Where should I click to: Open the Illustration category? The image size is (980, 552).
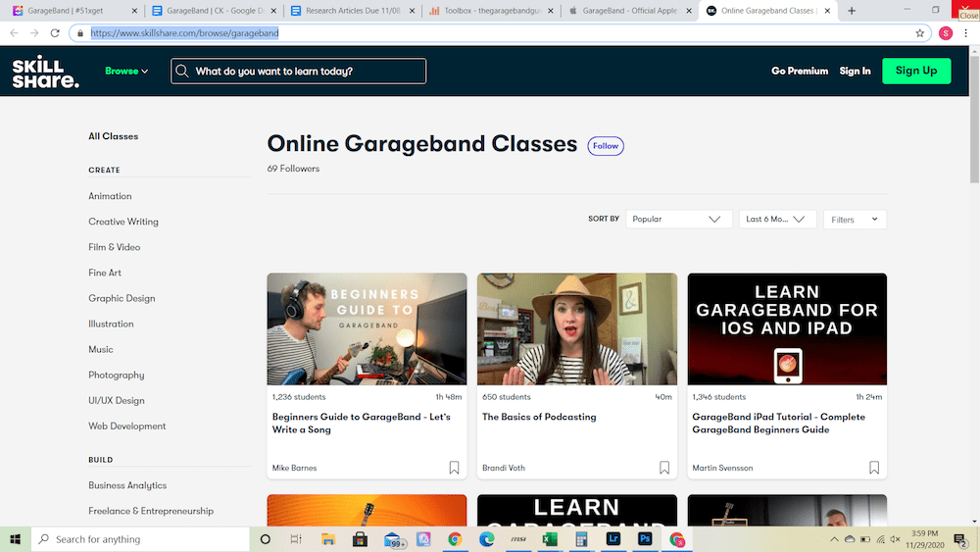111,324
